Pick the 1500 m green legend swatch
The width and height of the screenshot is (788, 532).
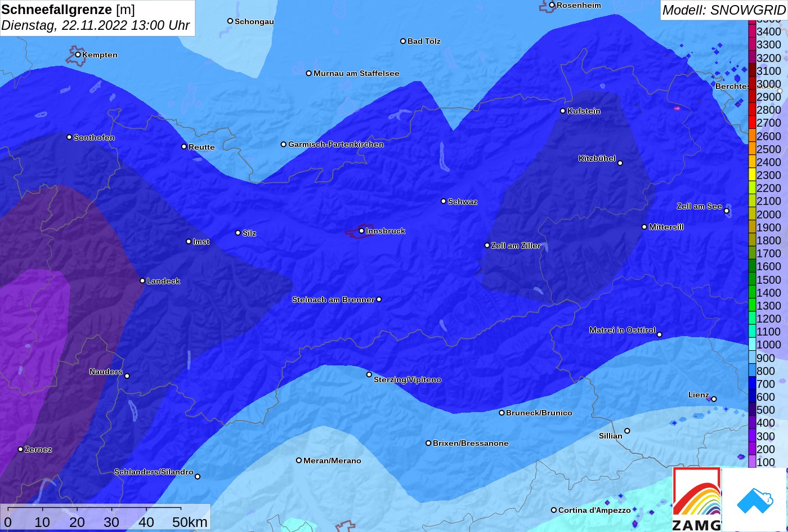tap(752, 280)
